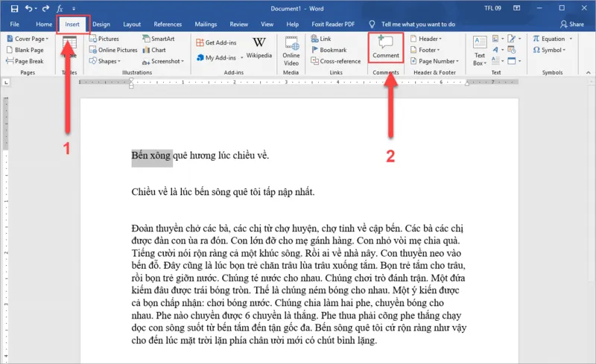Undo the last action

tap(28, 8)
